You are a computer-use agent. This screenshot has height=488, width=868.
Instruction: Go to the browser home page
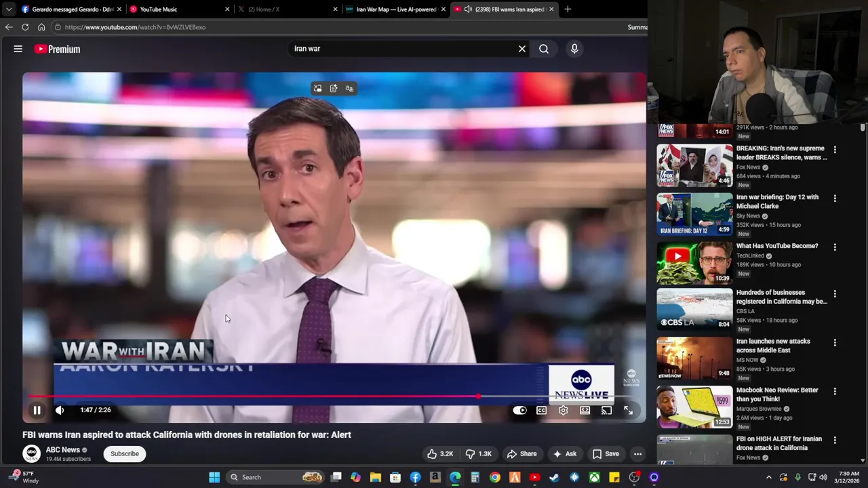(41, 27)
